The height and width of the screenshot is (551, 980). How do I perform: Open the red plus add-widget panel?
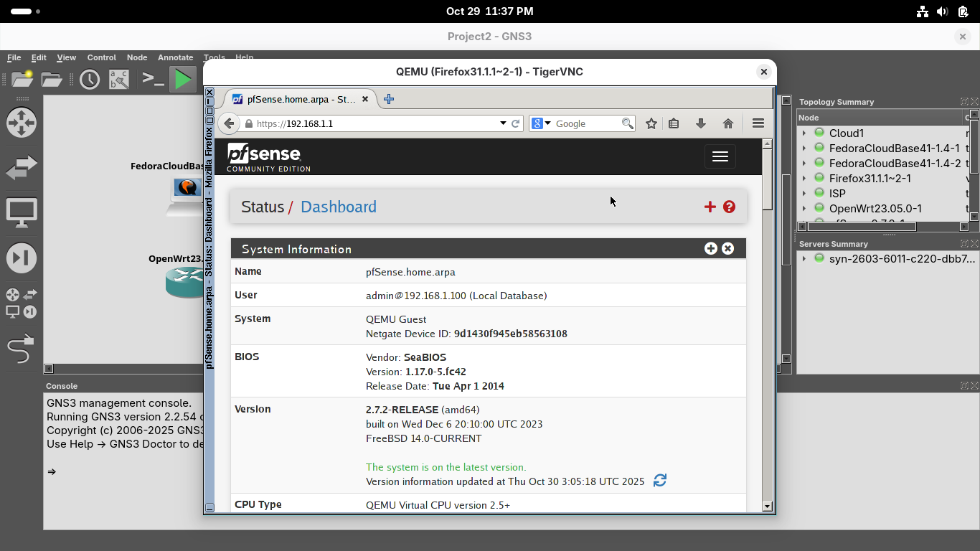click(x=710, y=207)
